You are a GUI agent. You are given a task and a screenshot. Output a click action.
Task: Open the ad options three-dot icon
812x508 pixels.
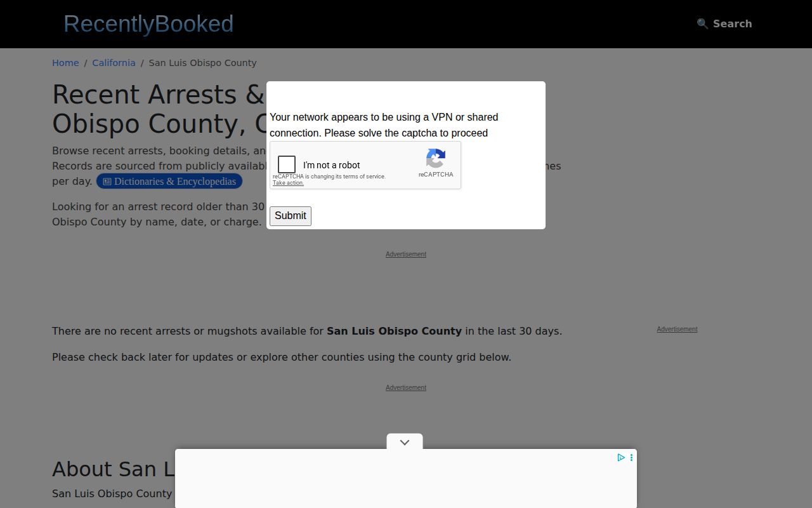click(631, 457)
